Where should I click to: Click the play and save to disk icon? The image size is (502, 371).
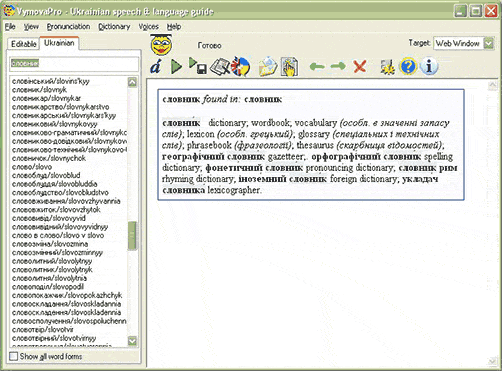coord(198,66)
